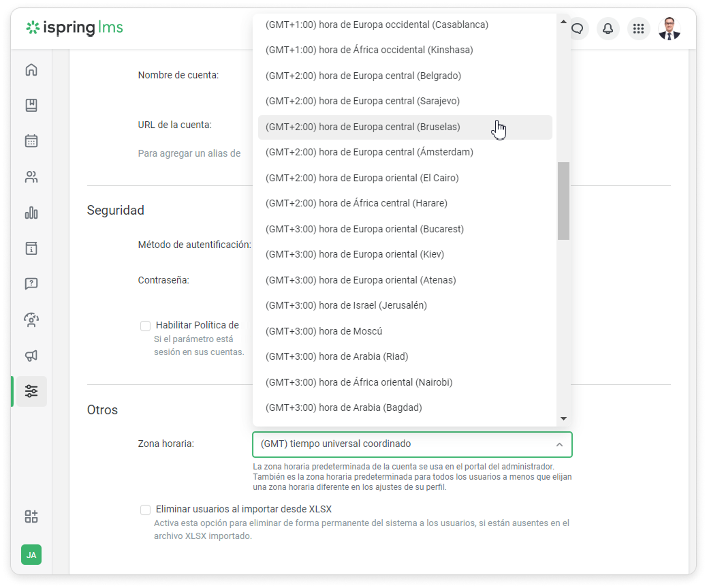The height and width of the screenshot is (588, 707).
Task: Open the apps grid icon
Action: click(x=638, y=29)
